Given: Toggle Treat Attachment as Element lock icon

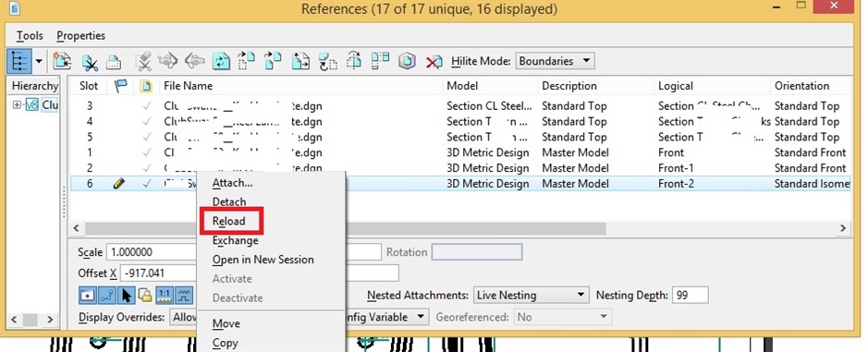Looking at the screenshot, I should pos(145,296).
